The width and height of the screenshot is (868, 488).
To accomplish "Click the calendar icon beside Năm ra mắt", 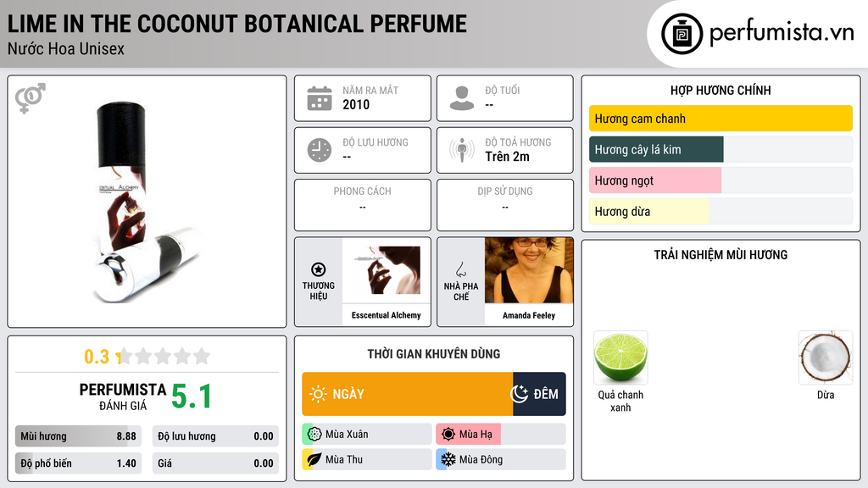I will click(320, 98).
